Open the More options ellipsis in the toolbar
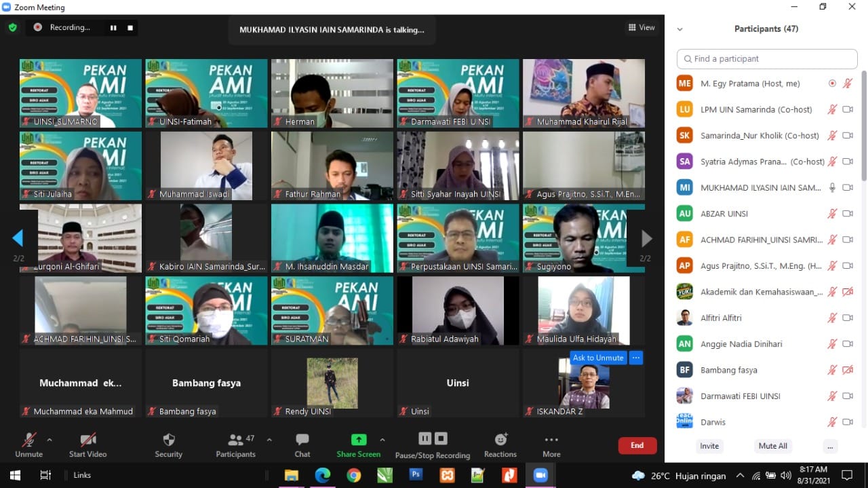868x488 pixels. 551,440
